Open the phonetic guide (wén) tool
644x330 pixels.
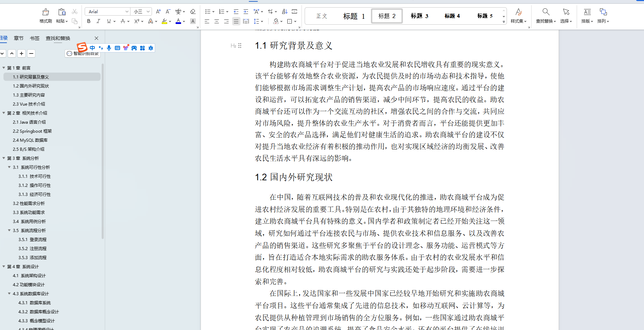click(x=178, y=11)
